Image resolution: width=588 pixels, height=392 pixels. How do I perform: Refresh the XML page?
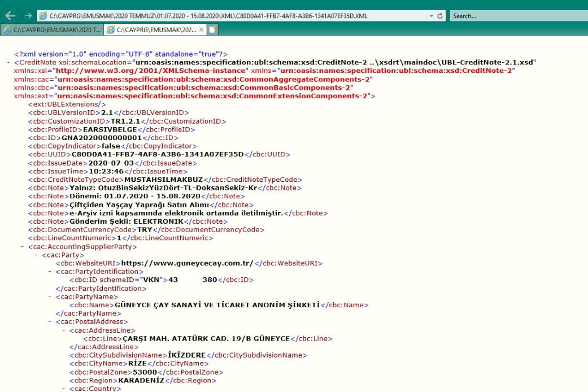pyautogui.click(x=440, y=16)
